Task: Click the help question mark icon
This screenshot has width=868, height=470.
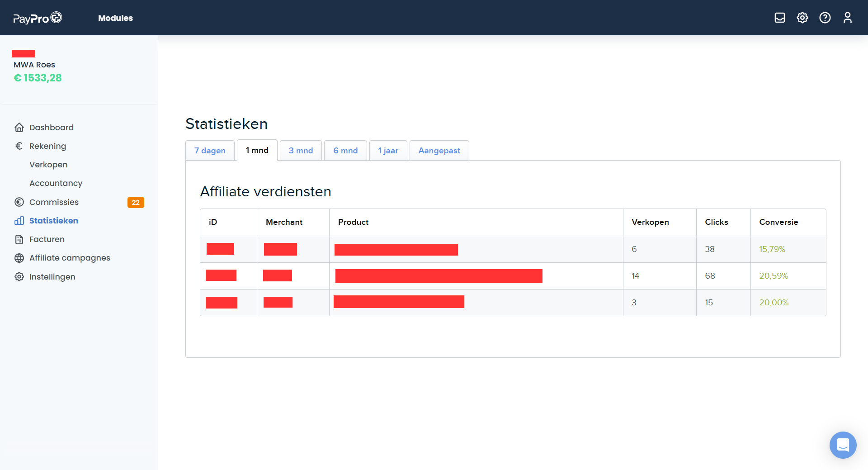Action: [x=825, y=18]
